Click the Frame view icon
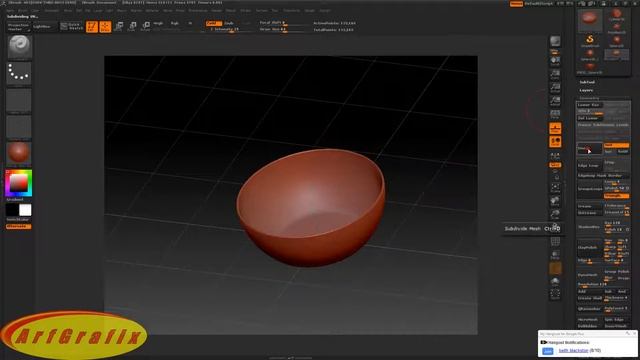The width and height of the screenshot is (640, 360). coord(555,187)
